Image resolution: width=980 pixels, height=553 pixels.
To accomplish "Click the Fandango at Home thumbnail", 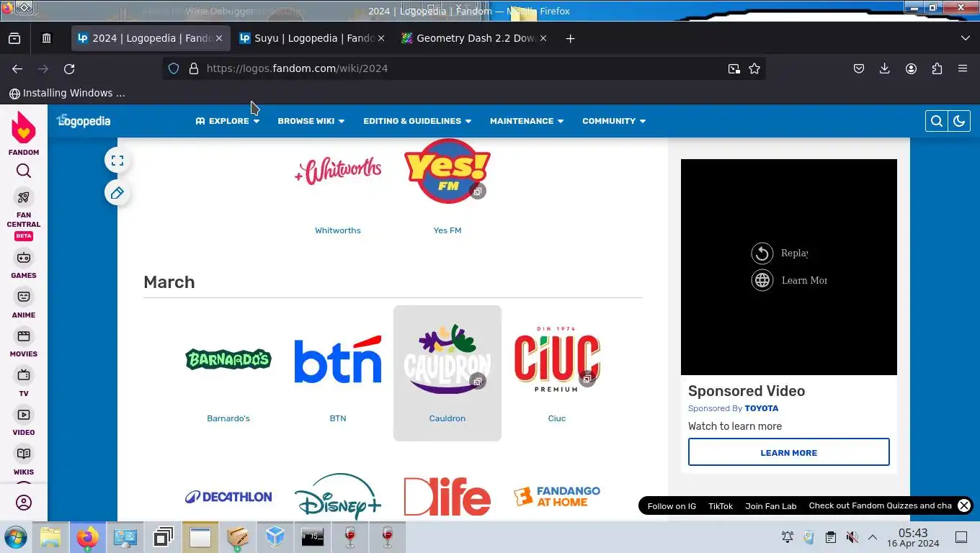I will point(557,496).
